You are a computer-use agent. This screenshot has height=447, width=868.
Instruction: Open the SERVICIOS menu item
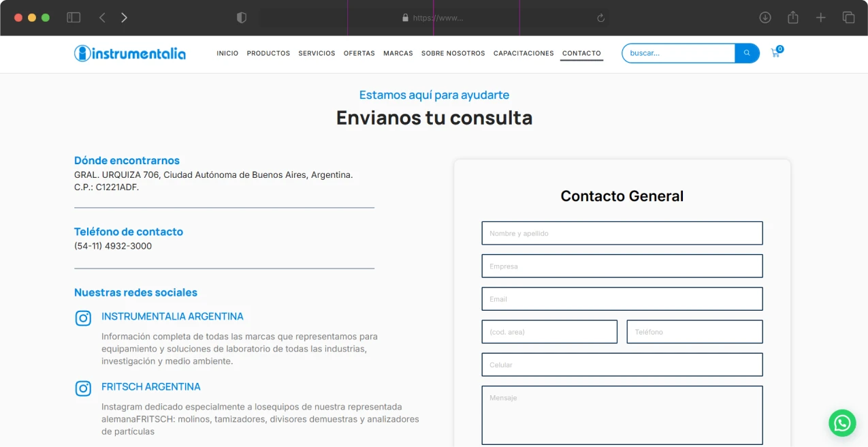[x=317, y=53]
